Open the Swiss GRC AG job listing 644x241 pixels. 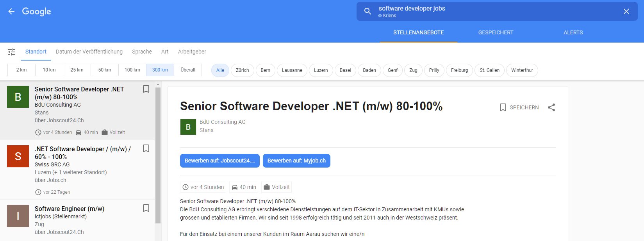pos(77,170)
